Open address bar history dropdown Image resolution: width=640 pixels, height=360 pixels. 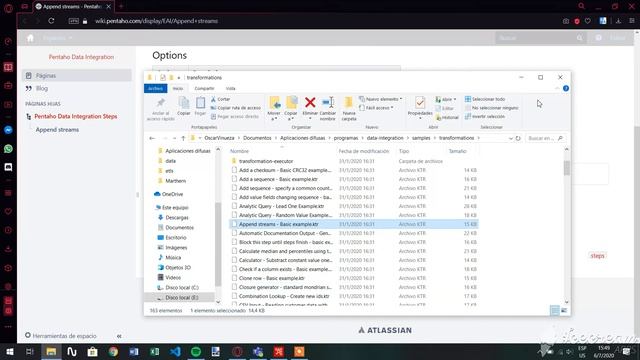[x=511, y=138]
